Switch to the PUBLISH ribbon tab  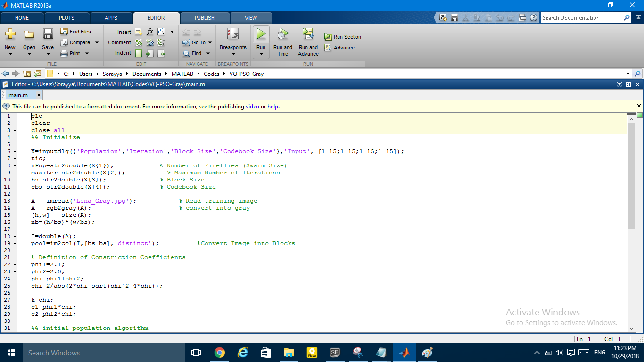205,18
